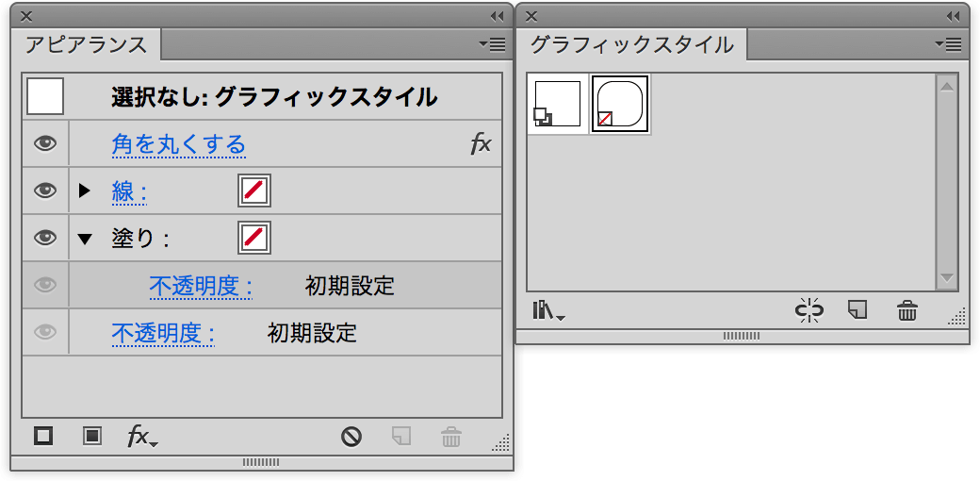The height and width of the screenshot is (481, 980).
Task: Click the 塗り none color swatch
Action: click(254, 238)
